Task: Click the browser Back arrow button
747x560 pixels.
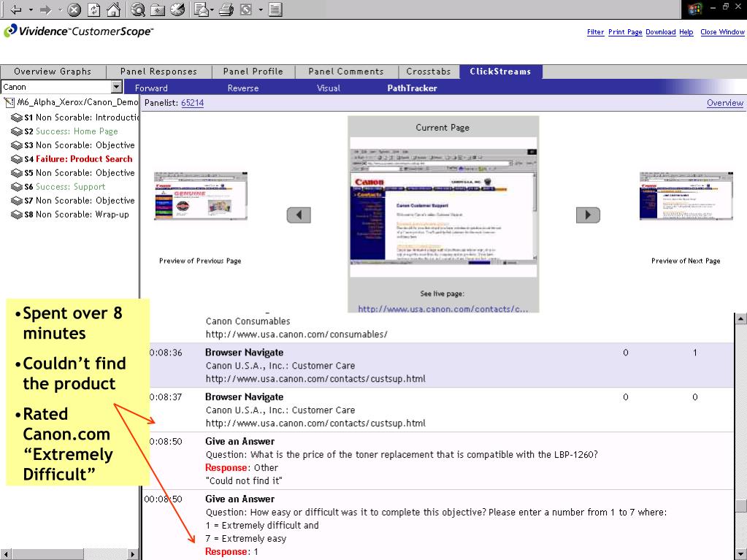Action: (x=16, y=9)
